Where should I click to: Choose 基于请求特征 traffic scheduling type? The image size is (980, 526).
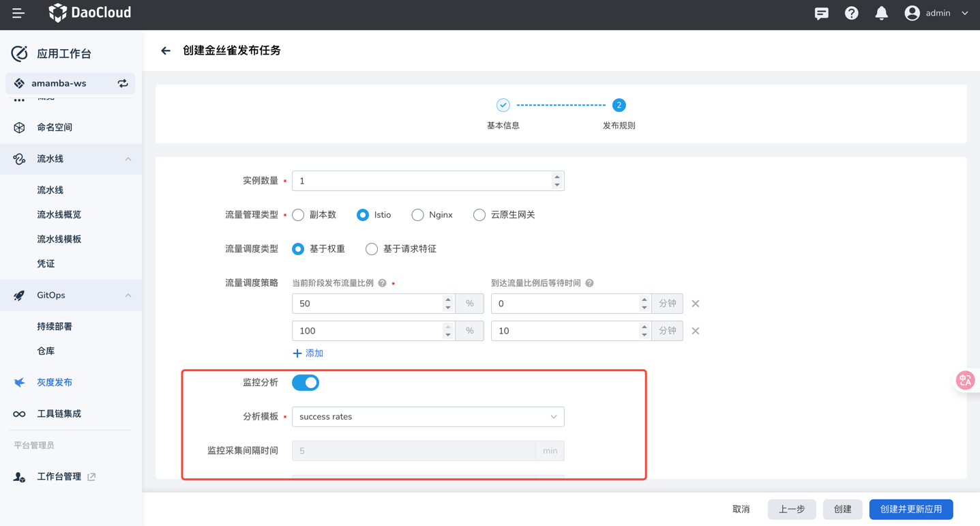coord(371,248)
